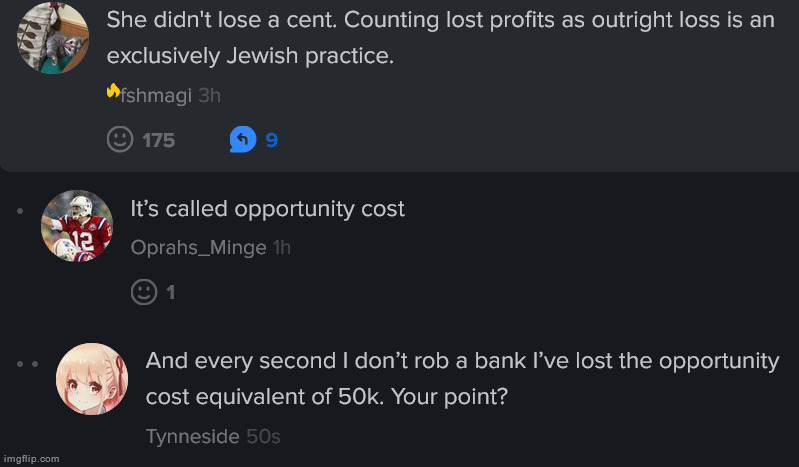Click the "It's called opportunity cost" comment text

[268, 209]
